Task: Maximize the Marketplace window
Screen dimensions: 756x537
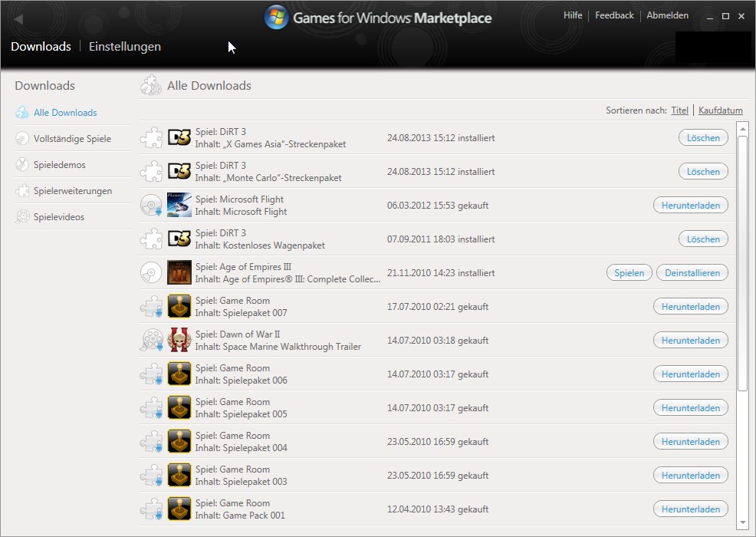Action: point(725,16)
